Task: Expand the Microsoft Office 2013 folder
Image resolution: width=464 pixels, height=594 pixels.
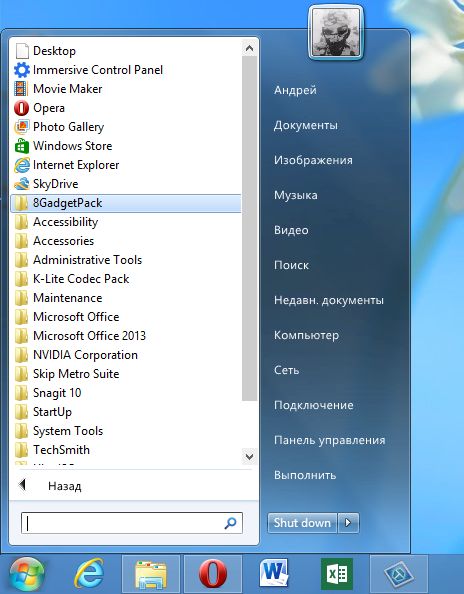Action: (x=126, y=336)
